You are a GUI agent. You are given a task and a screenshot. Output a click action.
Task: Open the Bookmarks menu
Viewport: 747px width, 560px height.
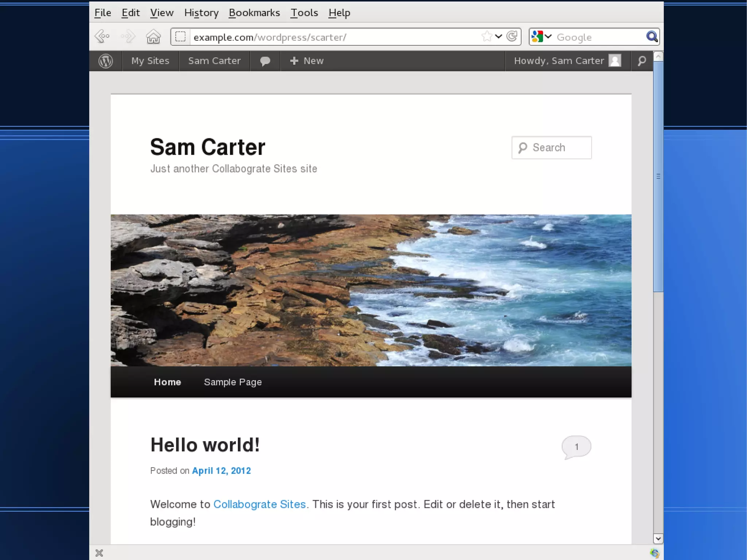[254, 13]
